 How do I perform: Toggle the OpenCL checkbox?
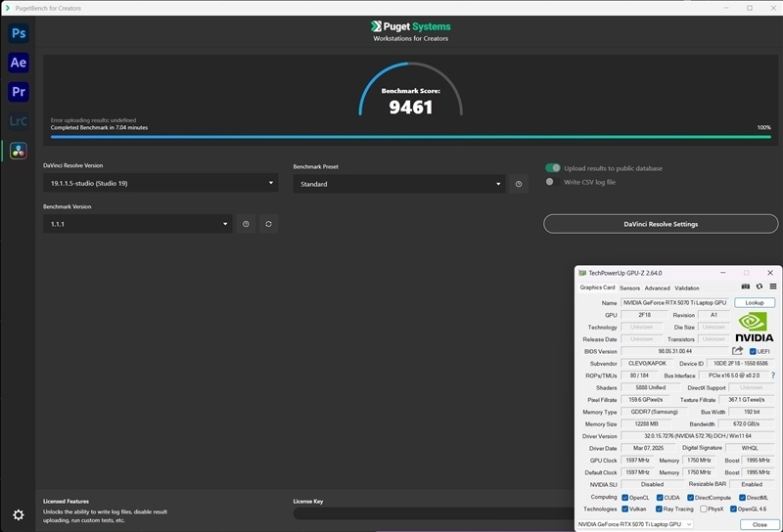point(624,498)
